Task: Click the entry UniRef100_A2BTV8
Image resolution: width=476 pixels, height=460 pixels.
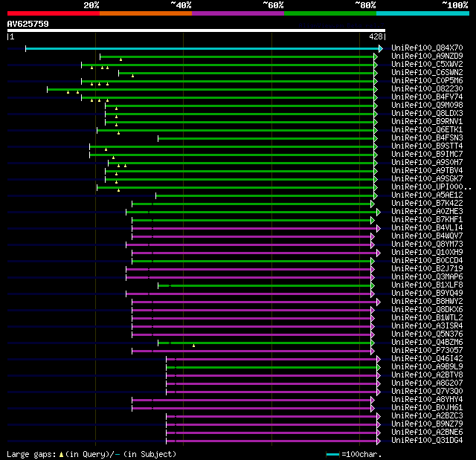Action: (x=427, y=375)
